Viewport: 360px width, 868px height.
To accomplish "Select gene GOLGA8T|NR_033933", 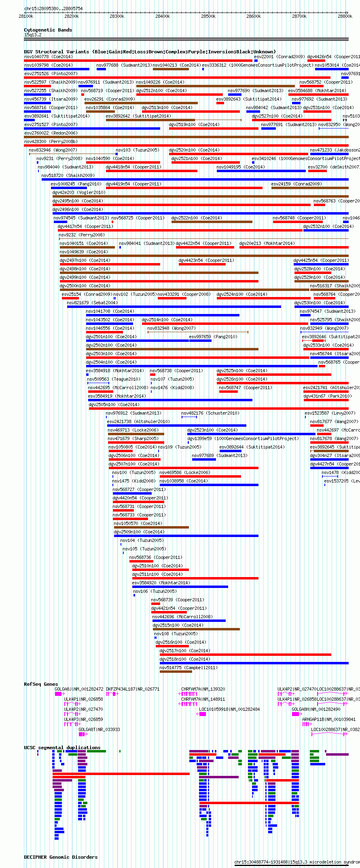I will pos(83,734).
